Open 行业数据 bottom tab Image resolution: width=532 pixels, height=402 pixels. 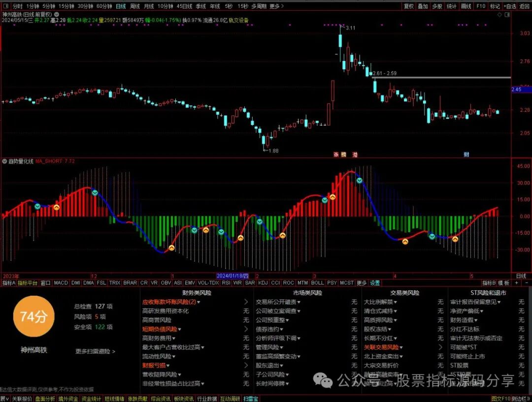(206, 399)
